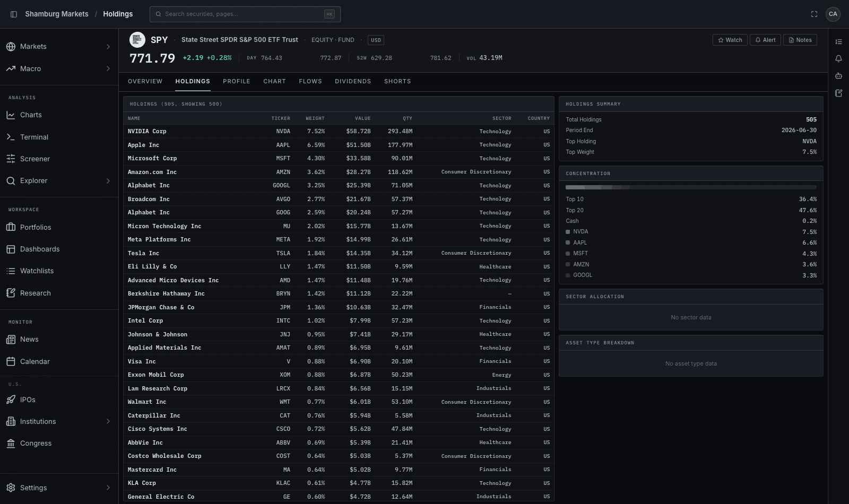849x504 pixels.
Task: Click the GOOGL concentration color swatch
Action: tap(568, 275)
